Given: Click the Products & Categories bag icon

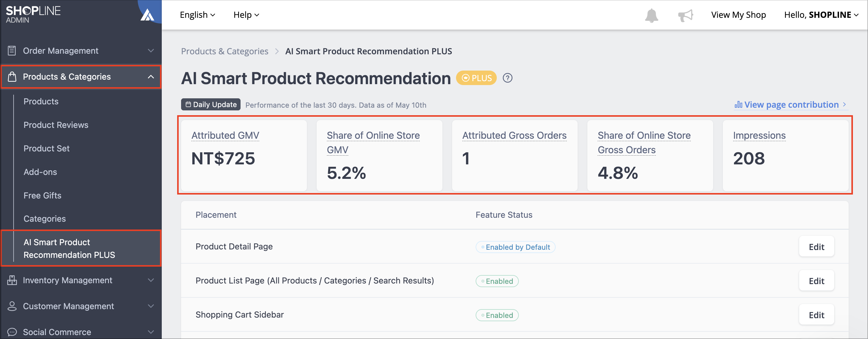Looking at the screenshot, I should pyautogui.click(x=12, y=77).
